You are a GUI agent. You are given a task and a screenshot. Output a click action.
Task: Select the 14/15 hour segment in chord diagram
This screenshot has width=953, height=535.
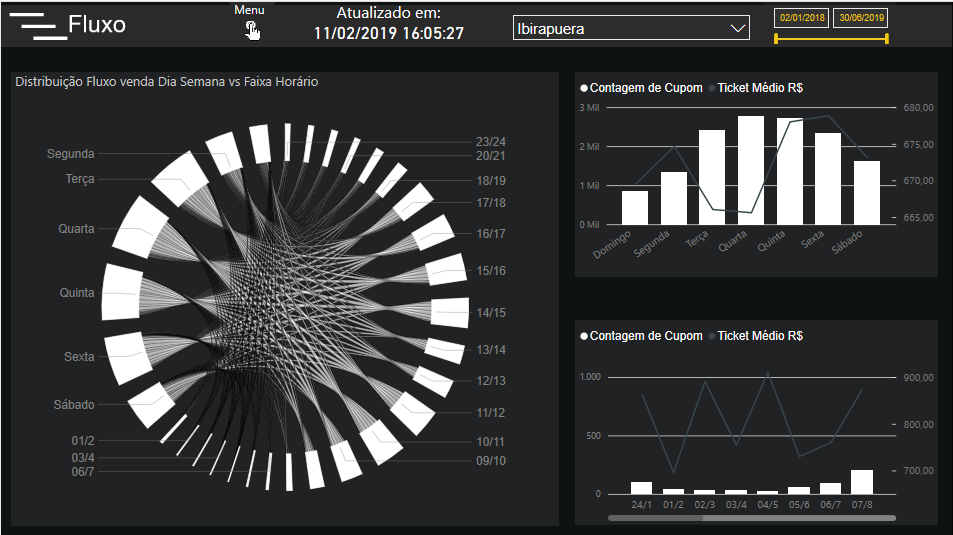point(450,312)
